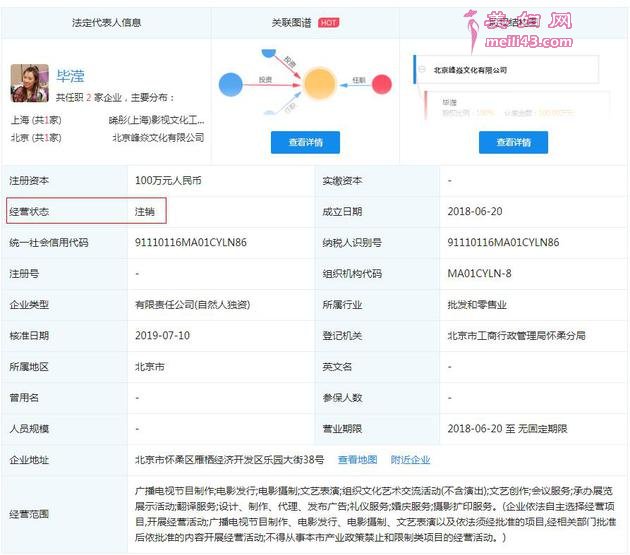This screenshot has height=555, width=630.
Task: Click the 所属行业 label
Action: click(342, 305)
